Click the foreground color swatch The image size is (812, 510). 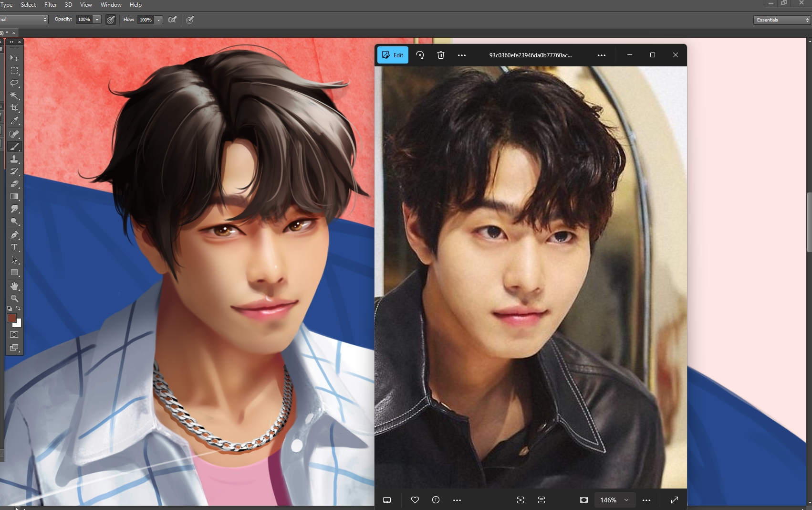[11, 318]
